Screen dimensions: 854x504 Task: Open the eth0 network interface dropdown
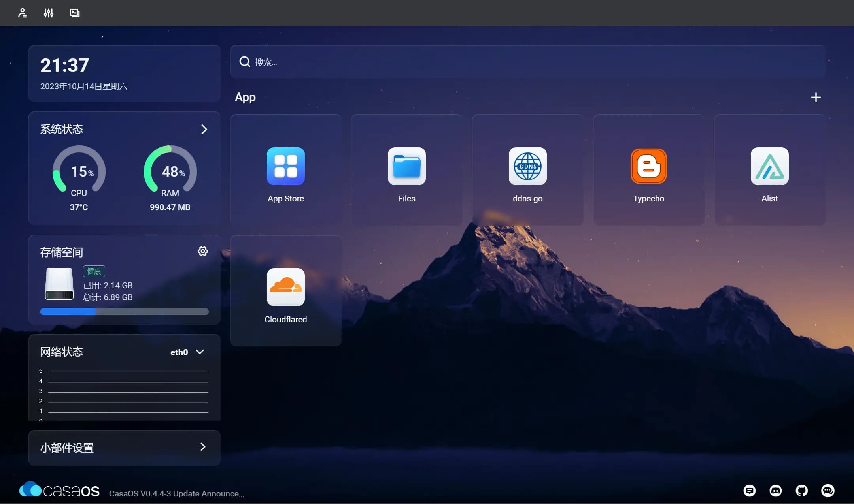pos(187,352)
